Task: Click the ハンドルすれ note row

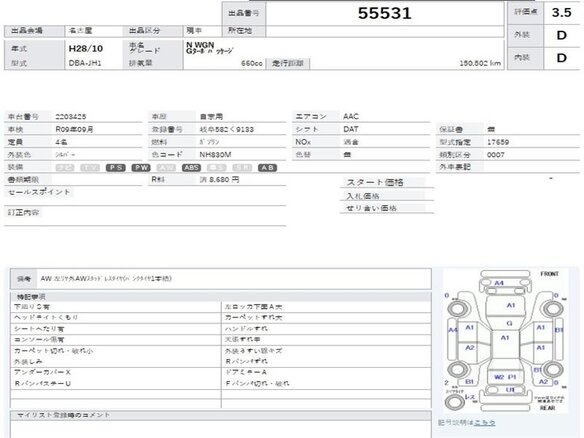Action: coord(326,329)
